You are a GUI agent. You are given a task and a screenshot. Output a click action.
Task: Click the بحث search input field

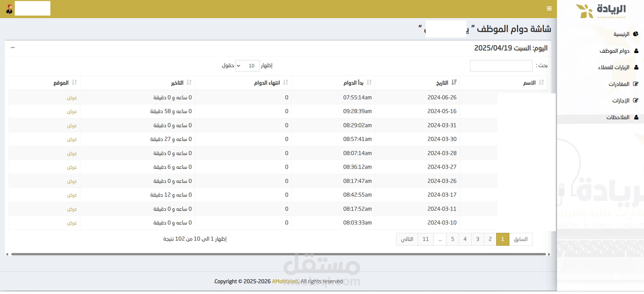pos(501,66)
